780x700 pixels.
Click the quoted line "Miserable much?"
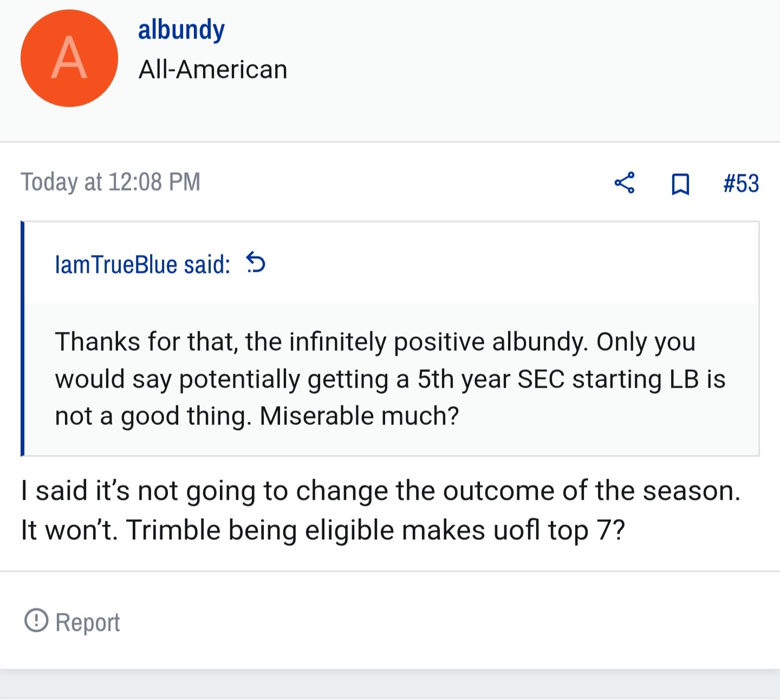[x=359, y=416]
